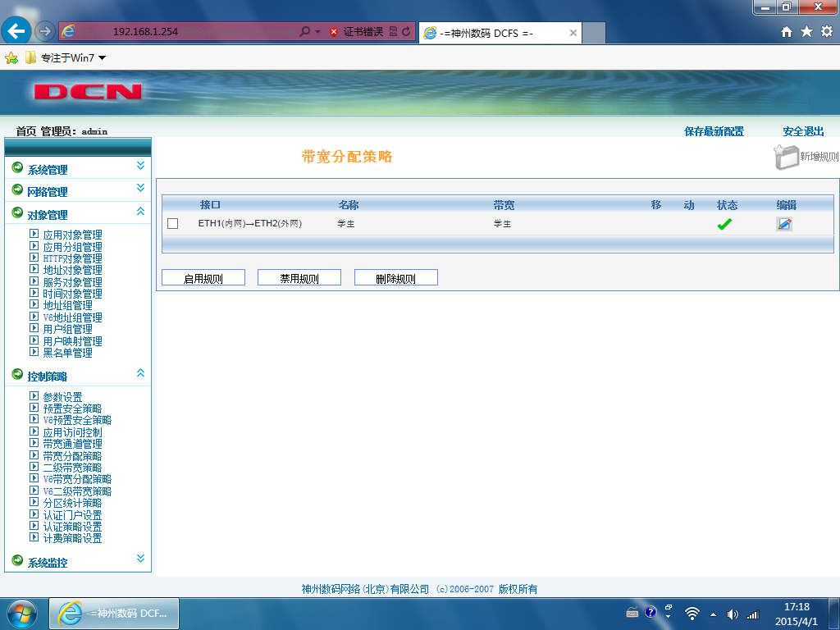
Task: Click the Wi-Fi icon in system tray
Action: click(x=692, y=614)
